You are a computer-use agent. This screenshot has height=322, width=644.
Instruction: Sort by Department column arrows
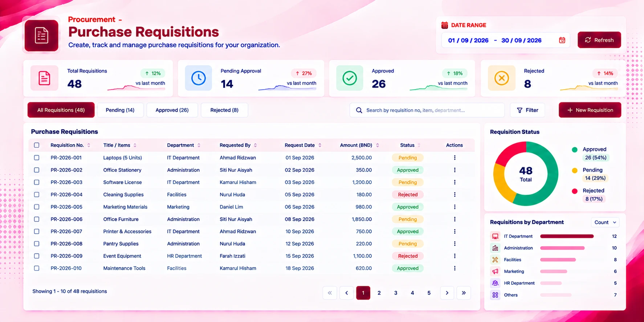[x=199, y=145]
